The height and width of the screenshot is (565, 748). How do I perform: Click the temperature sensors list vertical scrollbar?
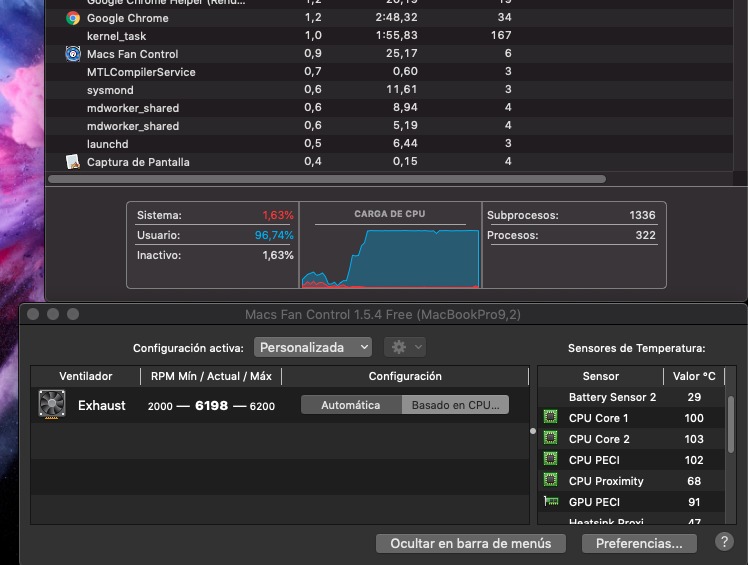pos(731,425)
